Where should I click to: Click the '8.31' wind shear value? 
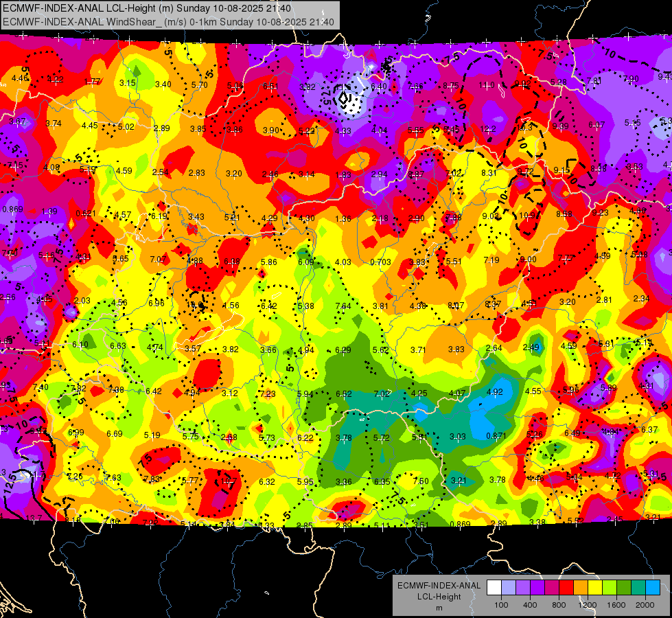[x=489, y=173]
